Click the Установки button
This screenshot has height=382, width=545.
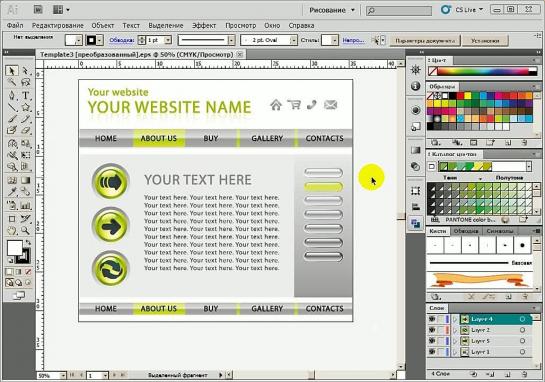pos(485,41)
